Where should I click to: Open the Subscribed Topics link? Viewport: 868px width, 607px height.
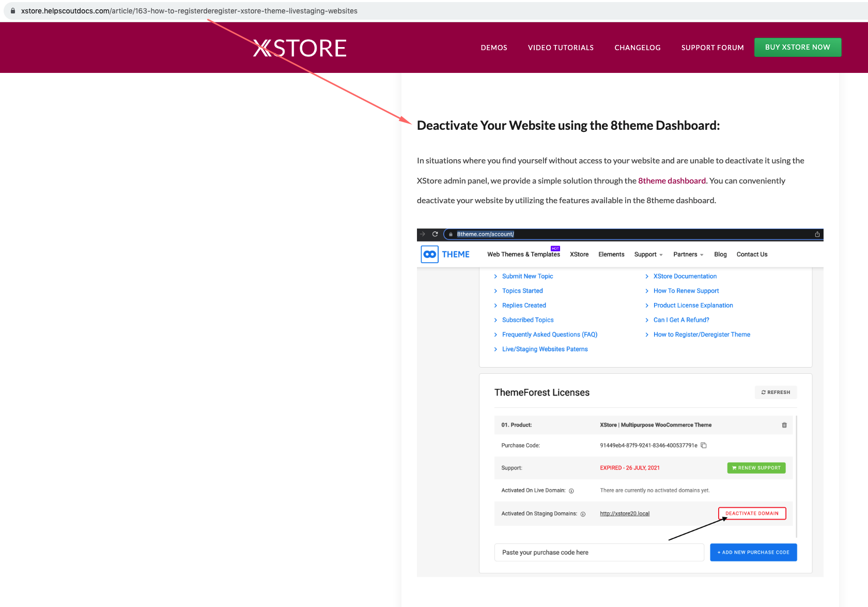click(x=528, y=320)
